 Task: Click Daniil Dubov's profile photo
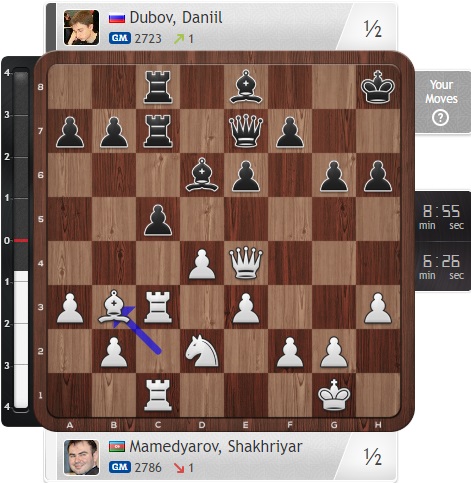tap(82, 27)
